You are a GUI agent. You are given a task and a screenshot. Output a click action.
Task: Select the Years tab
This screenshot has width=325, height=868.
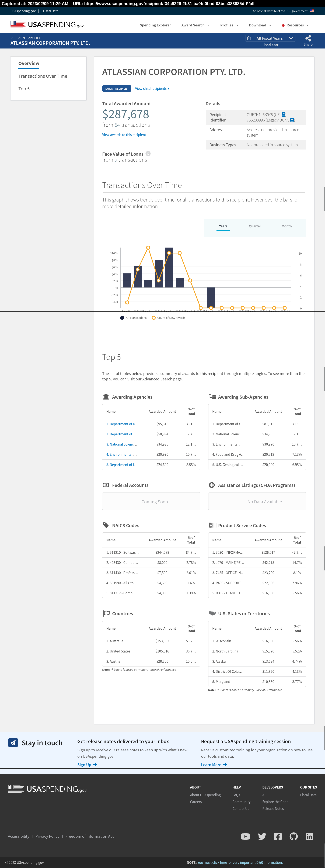tap(223, 226)
